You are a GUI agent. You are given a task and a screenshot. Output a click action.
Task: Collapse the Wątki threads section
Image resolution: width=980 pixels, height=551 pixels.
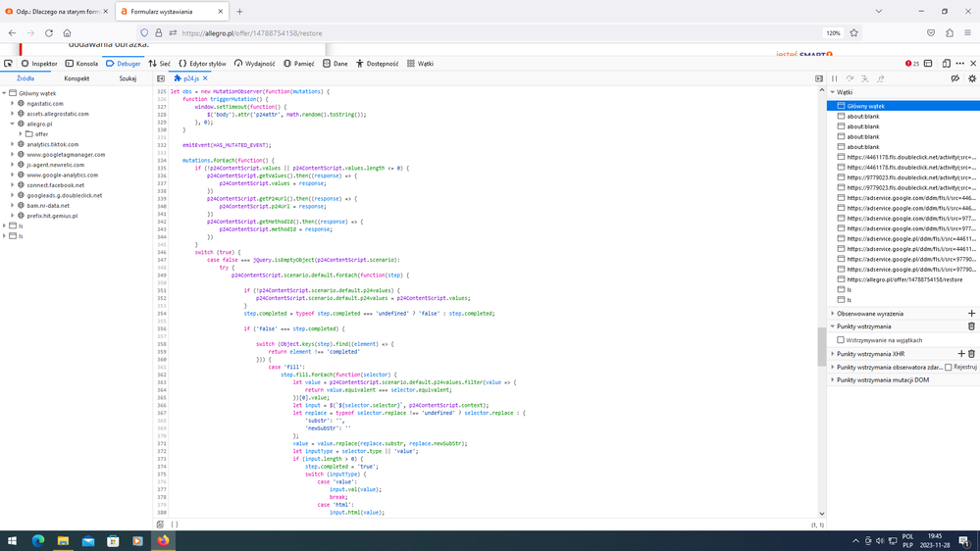point(833,92)
